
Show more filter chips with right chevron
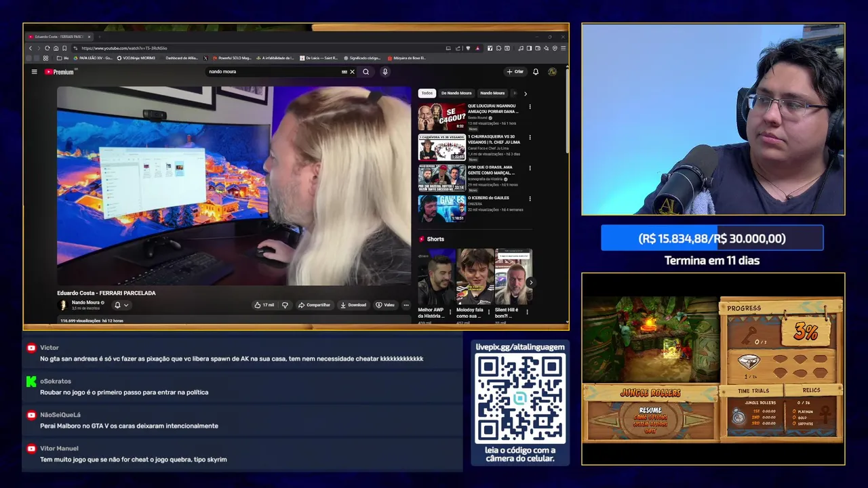point(525,94)
